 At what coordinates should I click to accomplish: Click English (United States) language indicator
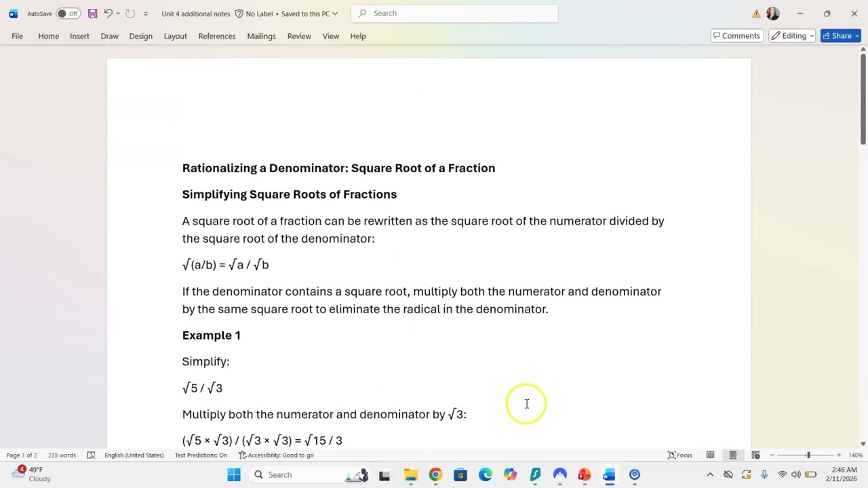(134, 455)
